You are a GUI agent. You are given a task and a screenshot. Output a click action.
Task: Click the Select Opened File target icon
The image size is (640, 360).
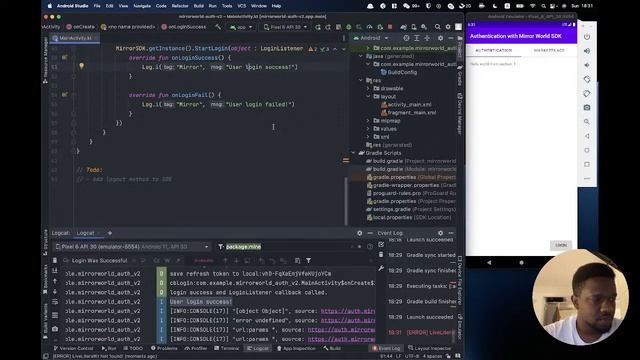(x=406, y=38)
